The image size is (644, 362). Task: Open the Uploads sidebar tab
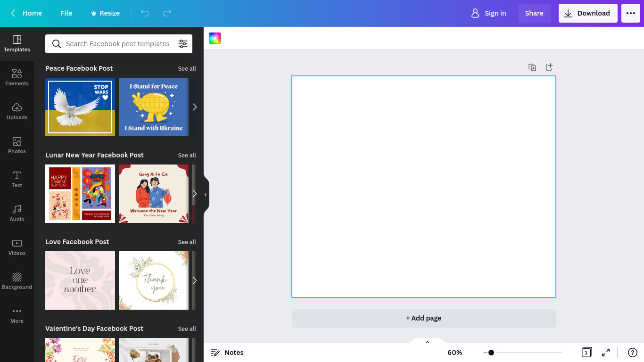click(17, 112)
